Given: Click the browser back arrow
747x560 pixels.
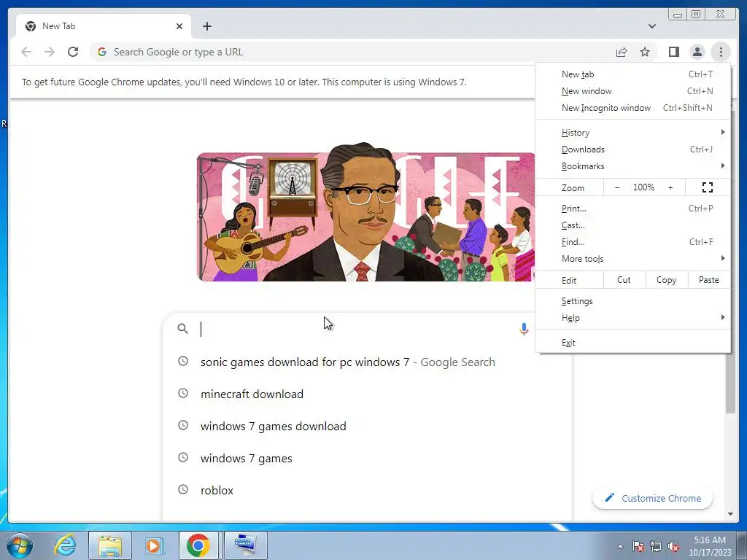Looking at the screenshot, I should (x=26, y=52).
